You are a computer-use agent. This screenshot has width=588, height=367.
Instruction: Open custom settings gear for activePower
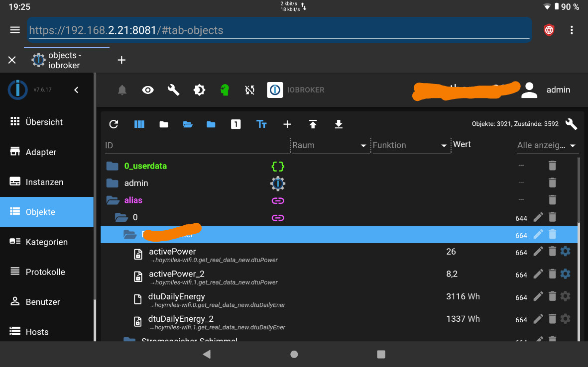point(565,251)
